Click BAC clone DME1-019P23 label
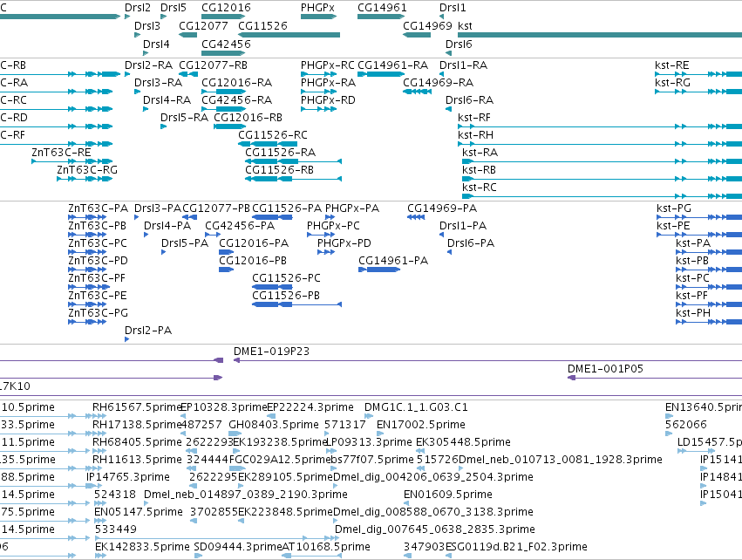This screenshot has height=560, width=742. point(272,352)
